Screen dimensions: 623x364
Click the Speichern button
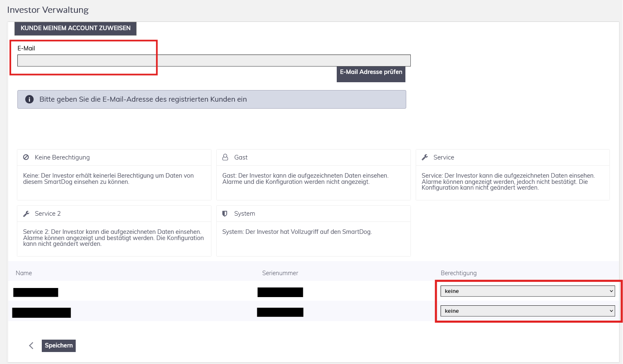pyautogui.click(x=59, y=346)
